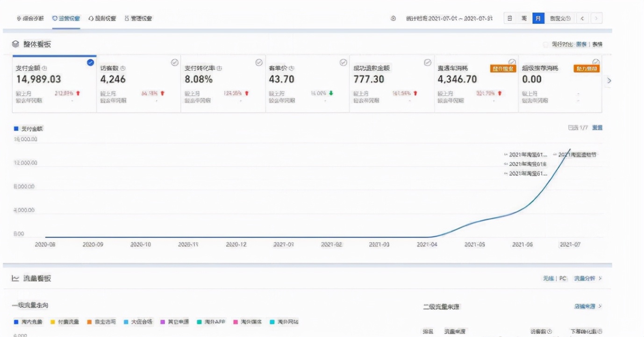Click the yellow legend swatch in the traffic sources legend
The height and width of the screenshot is (337, 644).
click(x=53, y=322)
